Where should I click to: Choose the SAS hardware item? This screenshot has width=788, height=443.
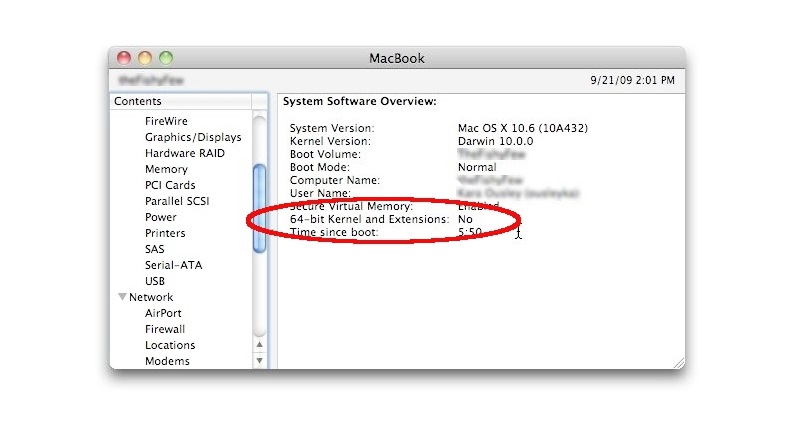[x=155, y=249]
